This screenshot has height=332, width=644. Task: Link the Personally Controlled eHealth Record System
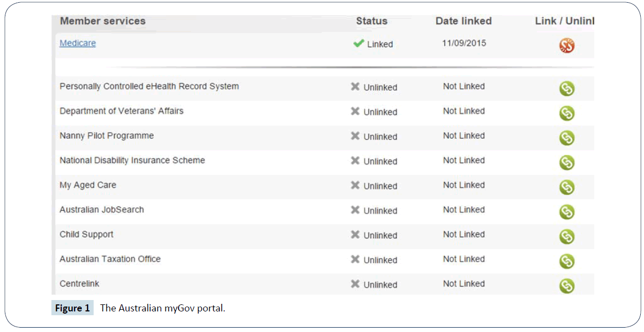click(x=567, y=88)
